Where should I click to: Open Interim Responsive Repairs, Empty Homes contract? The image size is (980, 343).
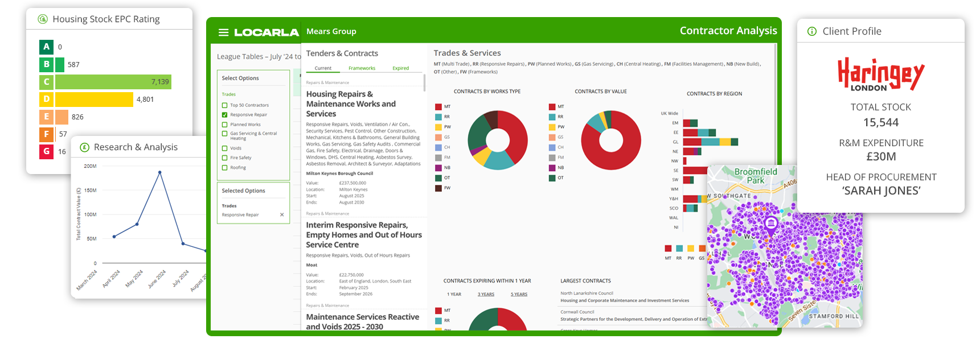(x=364, y=235)
